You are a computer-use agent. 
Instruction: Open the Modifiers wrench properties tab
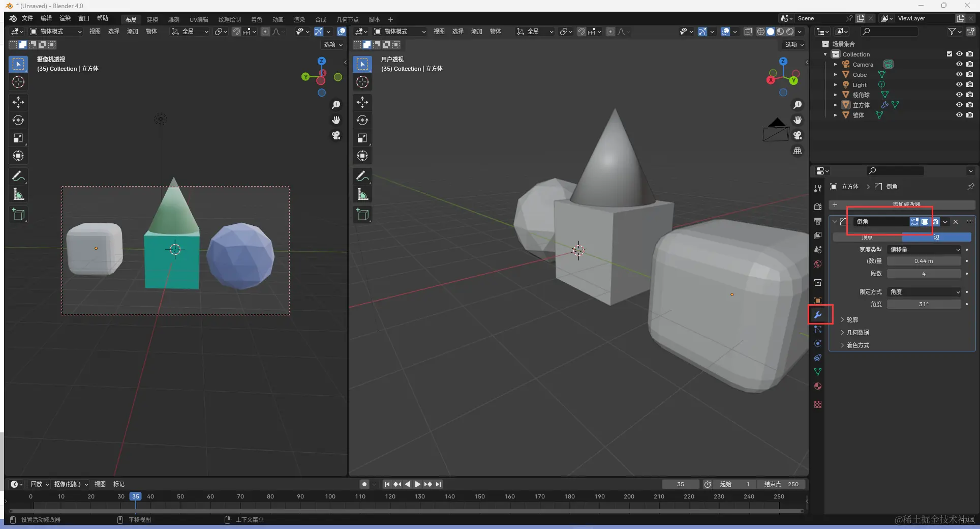(818, 315)
